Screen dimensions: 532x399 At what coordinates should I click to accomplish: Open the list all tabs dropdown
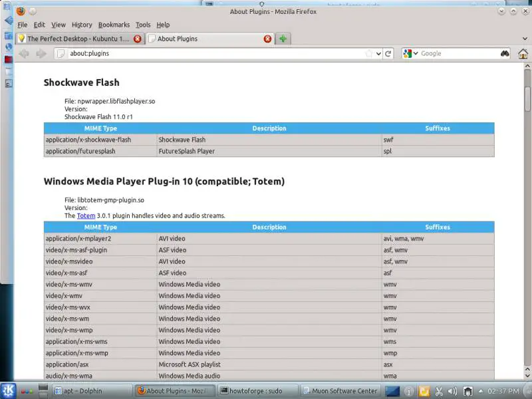click(525, 39)
